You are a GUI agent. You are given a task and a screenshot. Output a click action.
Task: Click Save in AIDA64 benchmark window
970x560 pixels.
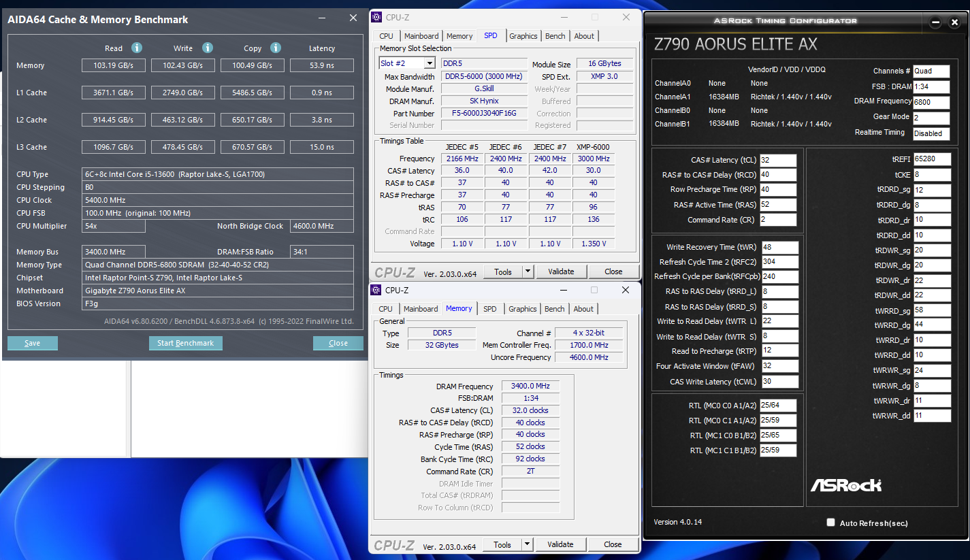(33, 343)
